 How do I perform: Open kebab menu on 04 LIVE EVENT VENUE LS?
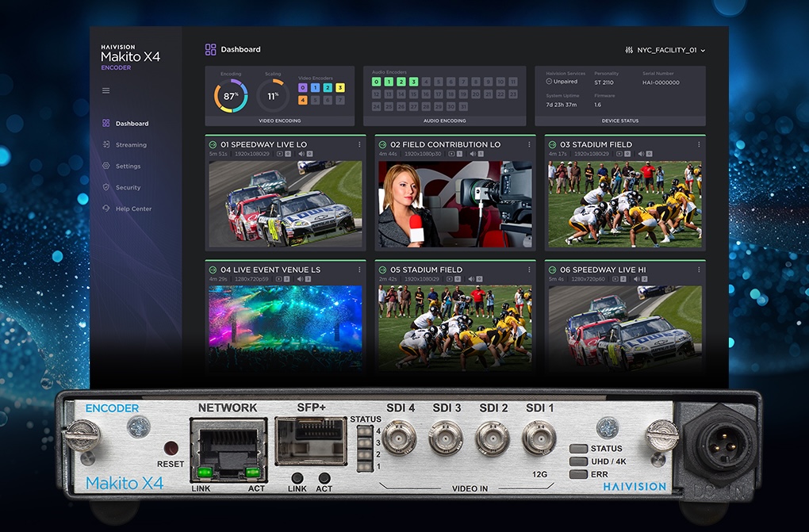(359, 270)
